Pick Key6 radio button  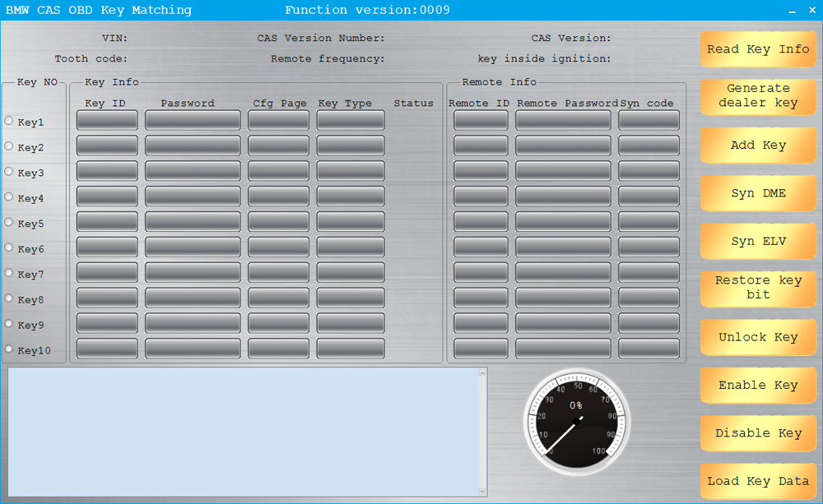9,247
